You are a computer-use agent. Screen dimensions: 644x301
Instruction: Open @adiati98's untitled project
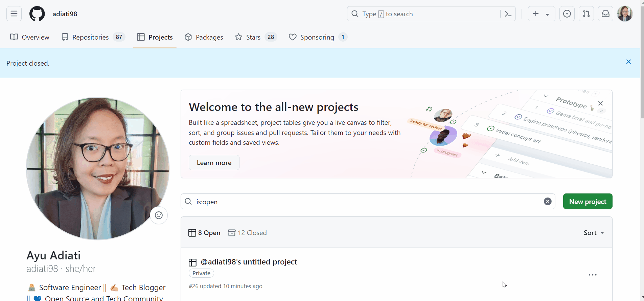pos(249,261)
